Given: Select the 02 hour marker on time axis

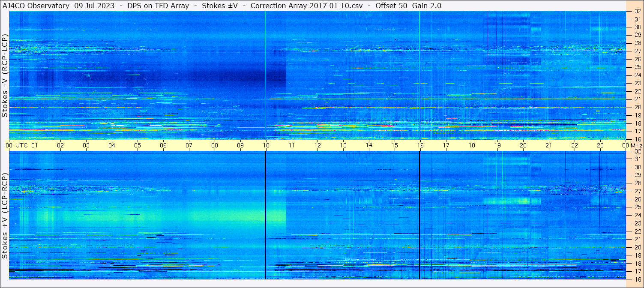Looking at the screenshot, I should 60,145.
